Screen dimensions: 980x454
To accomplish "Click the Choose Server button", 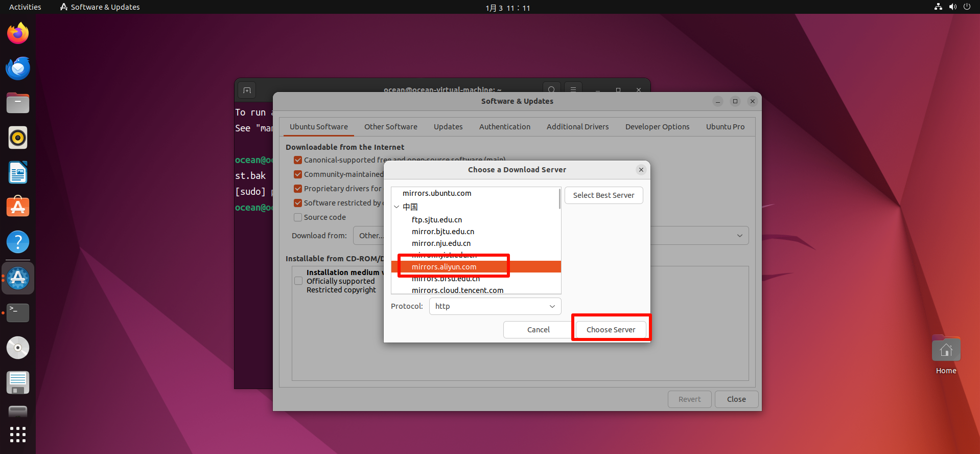I will [x=611, y=330].
